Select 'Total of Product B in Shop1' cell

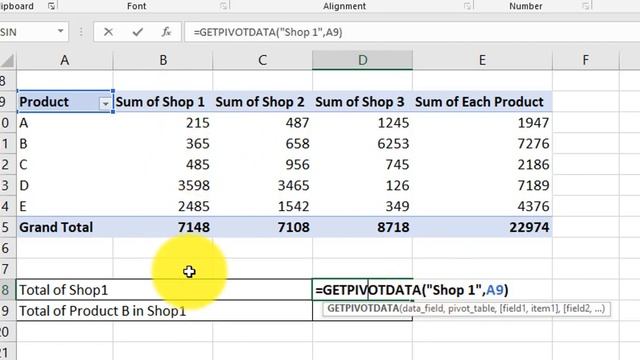click(x=164, y=311)
